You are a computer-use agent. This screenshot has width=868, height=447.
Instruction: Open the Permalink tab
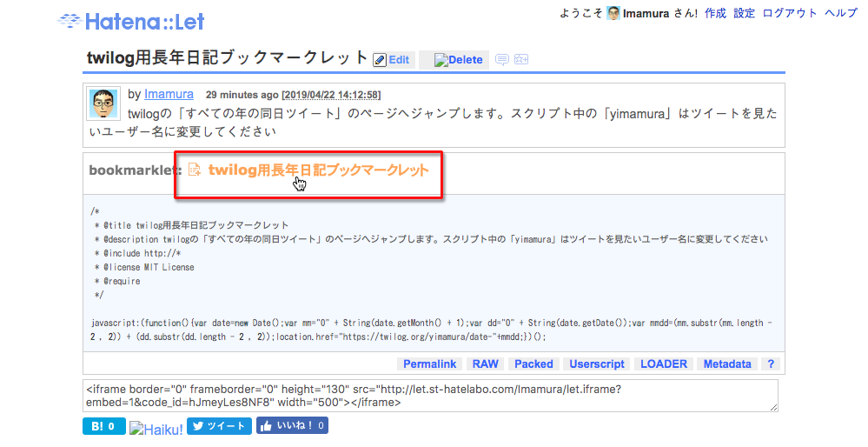point(429,364)
